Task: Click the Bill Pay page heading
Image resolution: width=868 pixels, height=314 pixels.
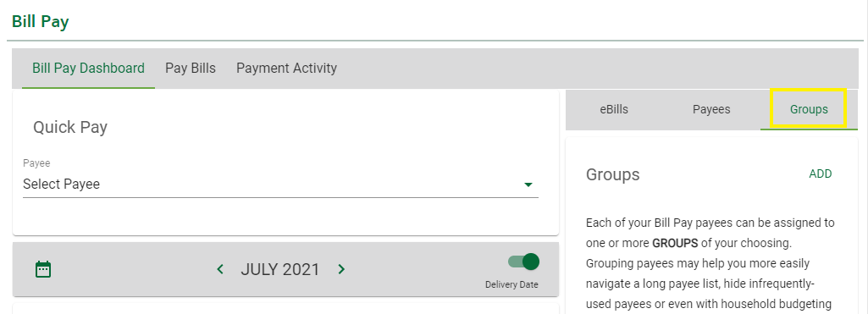Action: coord(41,21)
